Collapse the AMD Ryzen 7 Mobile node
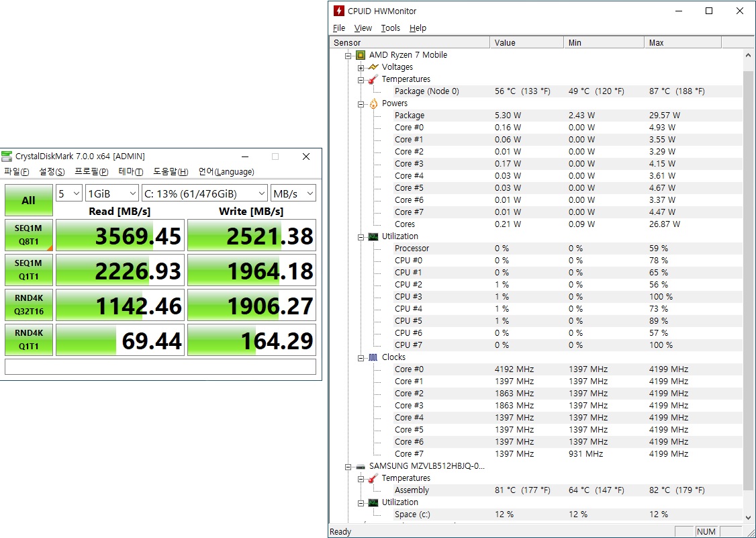This screenshot has height=538, width=756. click(x=348, y=56)
